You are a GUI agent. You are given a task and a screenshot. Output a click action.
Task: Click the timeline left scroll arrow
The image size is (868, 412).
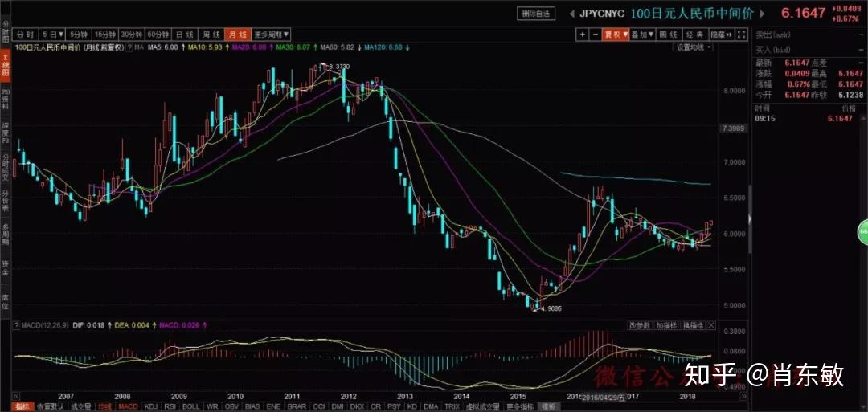[15, 396]
